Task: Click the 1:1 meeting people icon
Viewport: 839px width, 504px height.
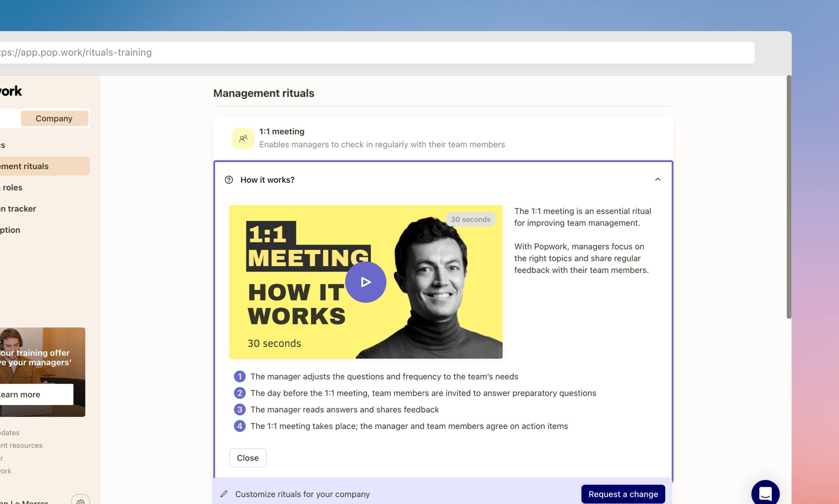Action: click(x=243, y=138)
